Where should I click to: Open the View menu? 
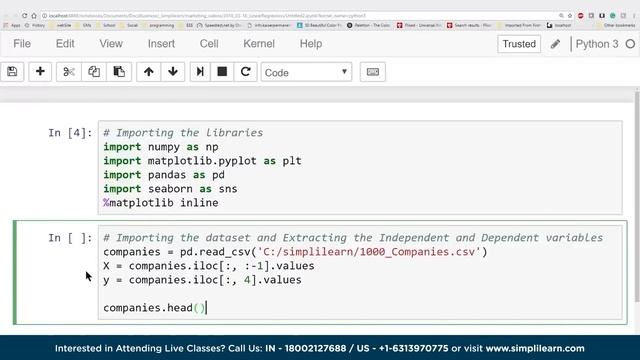pyautogui.click(x=111, y=44)
